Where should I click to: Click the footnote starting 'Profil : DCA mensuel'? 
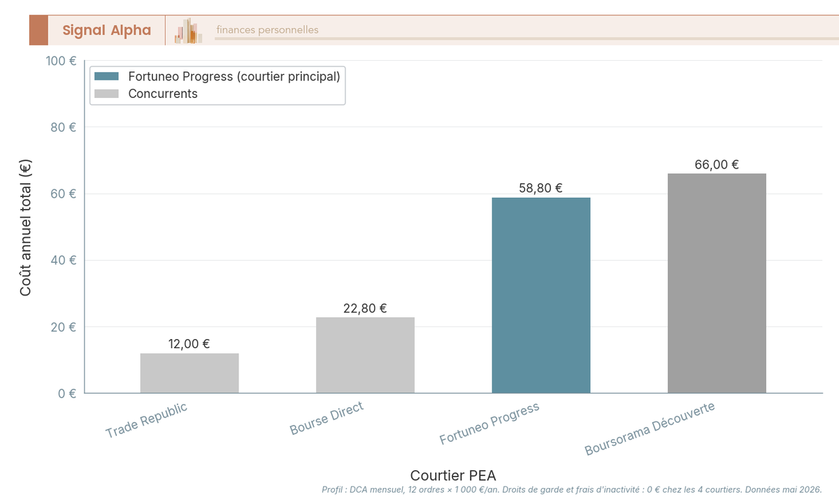(x=571, y=490)
